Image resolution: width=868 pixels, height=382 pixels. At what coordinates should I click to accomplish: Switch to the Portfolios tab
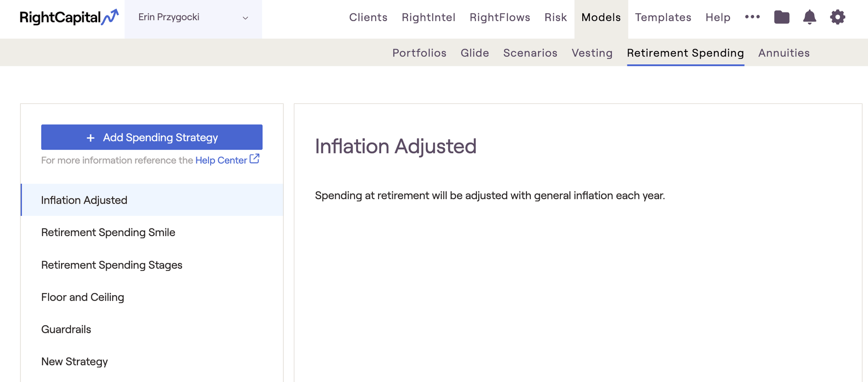coord(419,53)
